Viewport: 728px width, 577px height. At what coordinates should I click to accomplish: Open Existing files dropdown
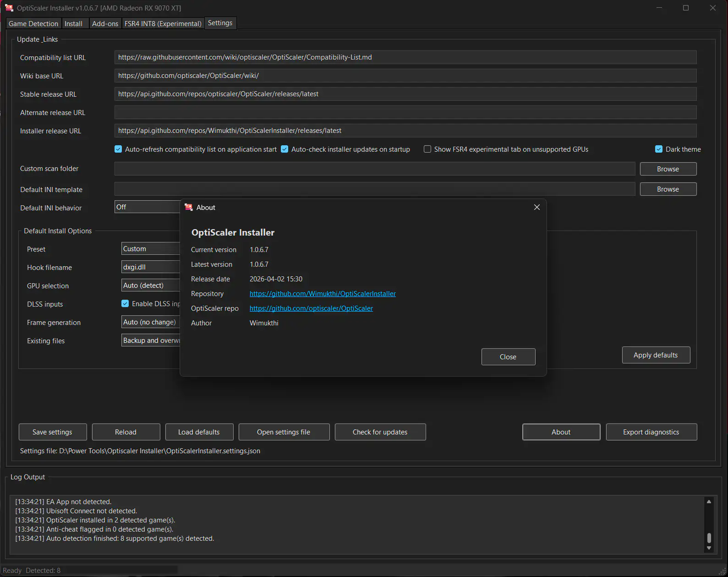pyautogui.click(x=151, y=340)
